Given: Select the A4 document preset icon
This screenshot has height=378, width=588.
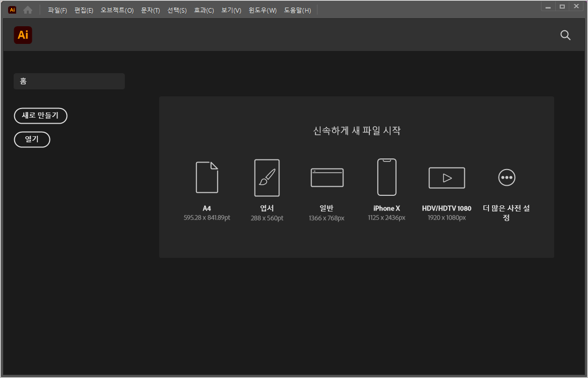Looking at the screenshot, I should point(207,177).
